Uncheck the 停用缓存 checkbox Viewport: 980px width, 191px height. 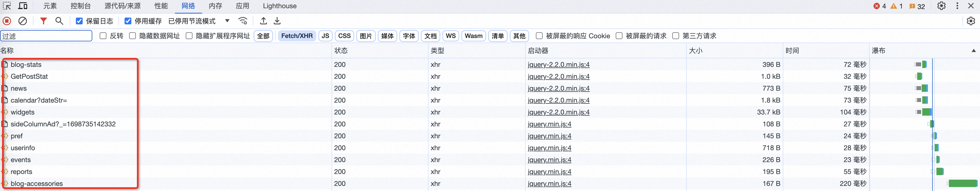(128, 21)
